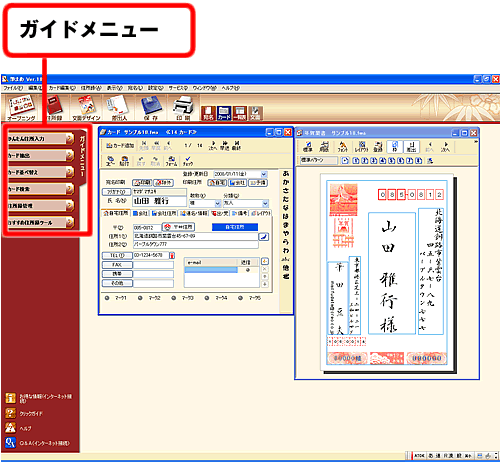Expand カード並べ替え guide menu item
This screenshot has height=462, width=500.
coord(40,172)
